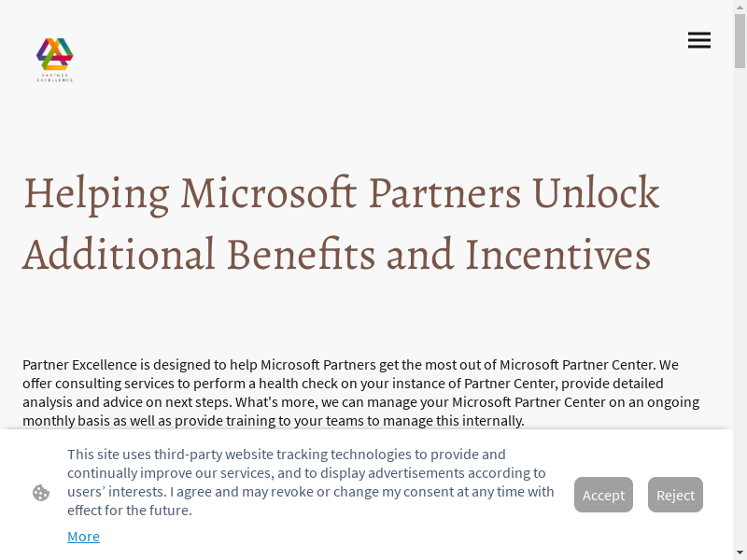The width and height of the screenshot is (747, 560).
Task: Reject the tracking cookies
Action: click(x=675, y=495)
